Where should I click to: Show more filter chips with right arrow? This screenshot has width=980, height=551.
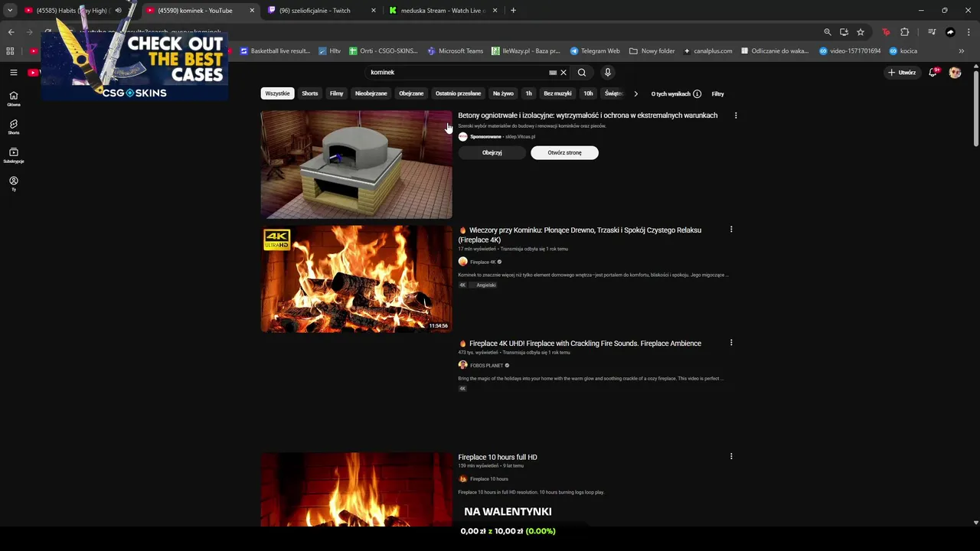[635, 94]
